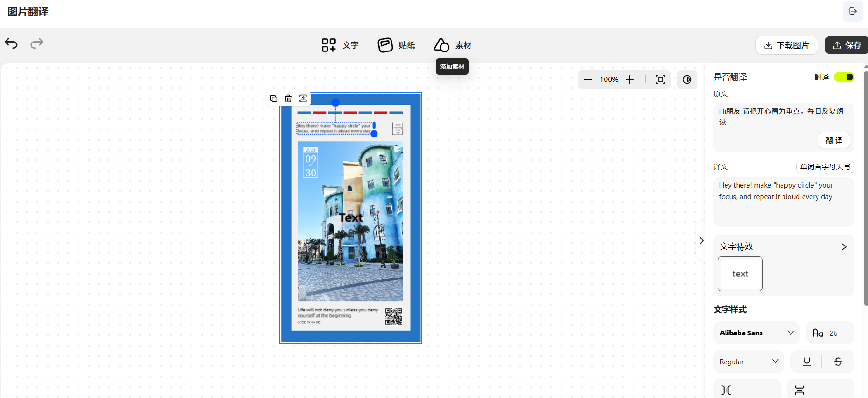Image resolution: width=868 pixels, height=398 pixels.
Task: Open the 文字 tool menu
Action: tap(340, 45)
